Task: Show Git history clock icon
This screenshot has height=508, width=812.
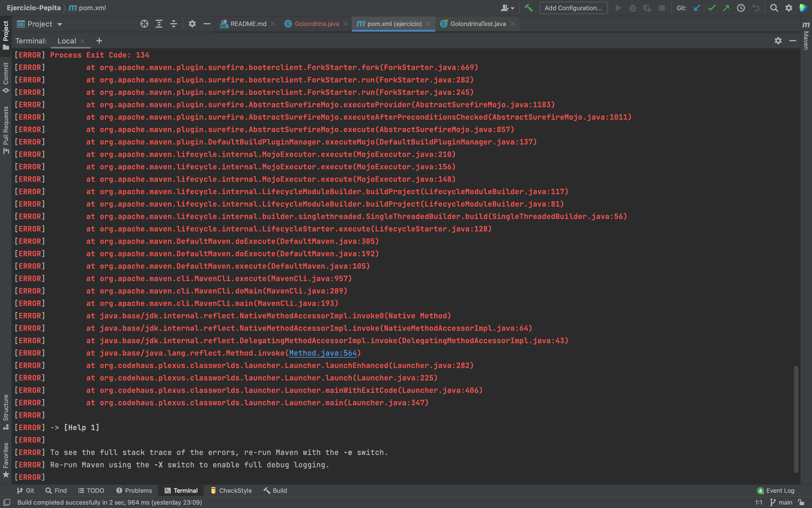Action: 741,8
